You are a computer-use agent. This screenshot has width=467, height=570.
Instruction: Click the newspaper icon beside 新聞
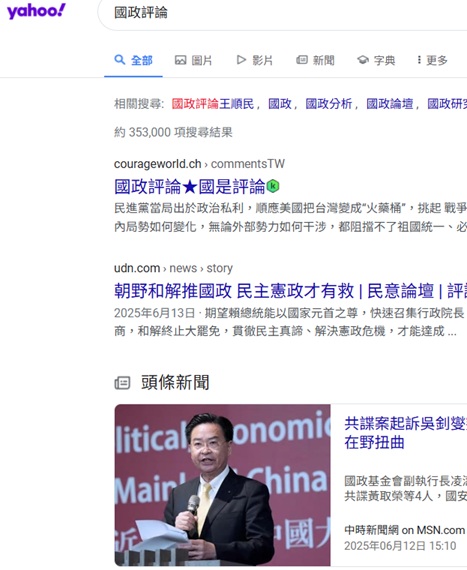[x=302, y=60]
